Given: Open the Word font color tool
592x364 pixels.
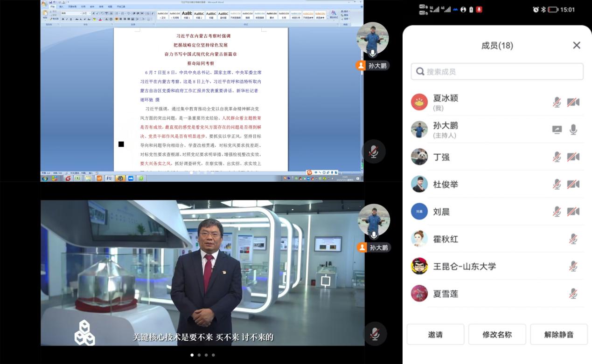Looking at the screenshot, I should 100,19.
